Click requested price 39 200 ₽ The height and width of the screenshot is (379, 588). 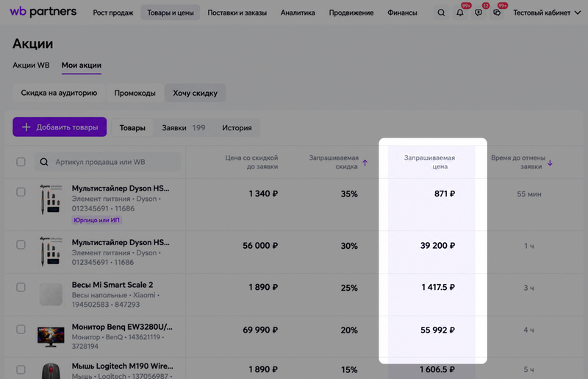click(x=437, y=246)
